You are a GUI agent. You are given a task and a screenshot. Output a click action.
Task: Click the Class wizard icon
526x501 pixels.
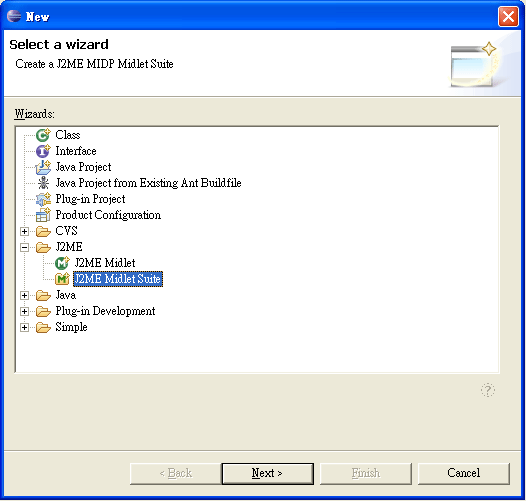pos(43,135)
